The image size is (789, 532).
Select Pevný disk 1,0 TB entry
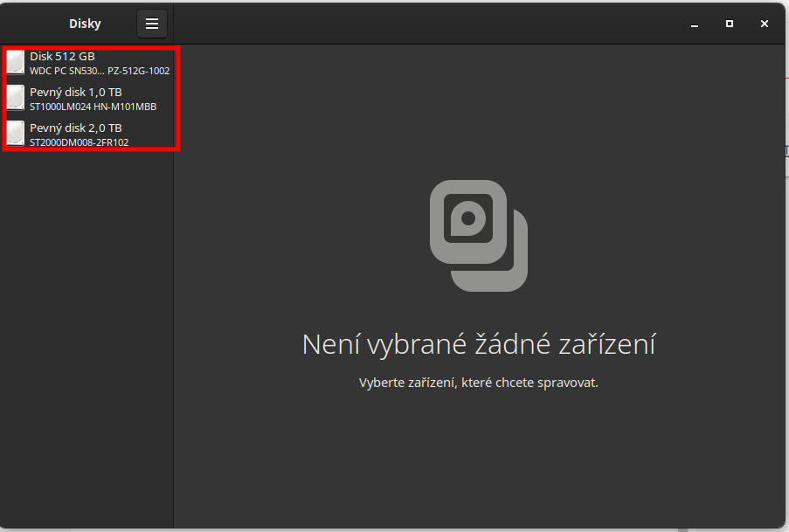click(88, 99)
